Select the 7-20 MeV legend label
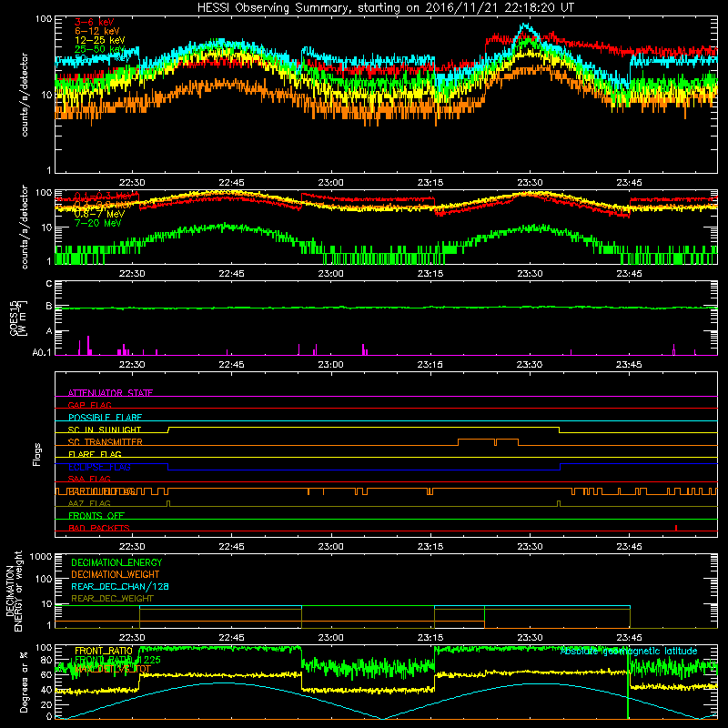The height and width of the screenshot is (728, 728). pyautogui.click(x=98, y=223)
